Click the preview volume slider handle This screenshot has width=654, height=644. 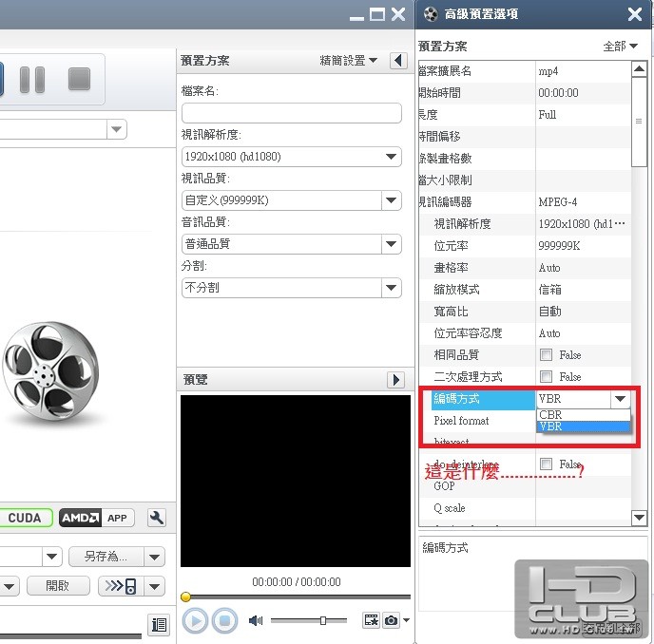(x=323, y=620)
